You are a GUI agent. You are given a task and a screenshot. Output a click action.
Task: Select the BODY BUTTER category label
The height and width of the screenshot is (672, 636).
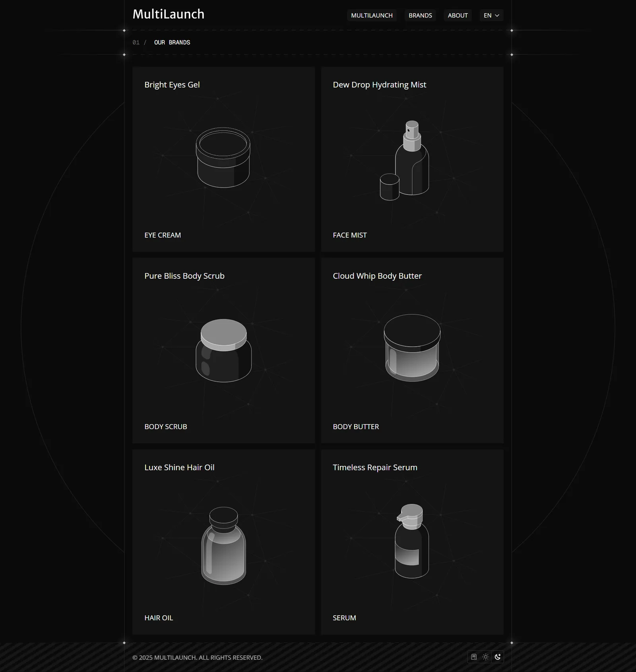(356, 427)
